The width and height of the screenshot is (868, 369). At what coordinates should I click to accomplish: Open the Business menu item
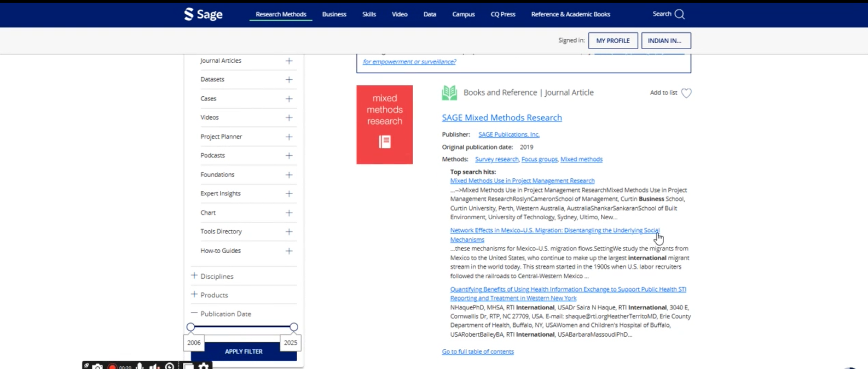[x=334, y=14]
